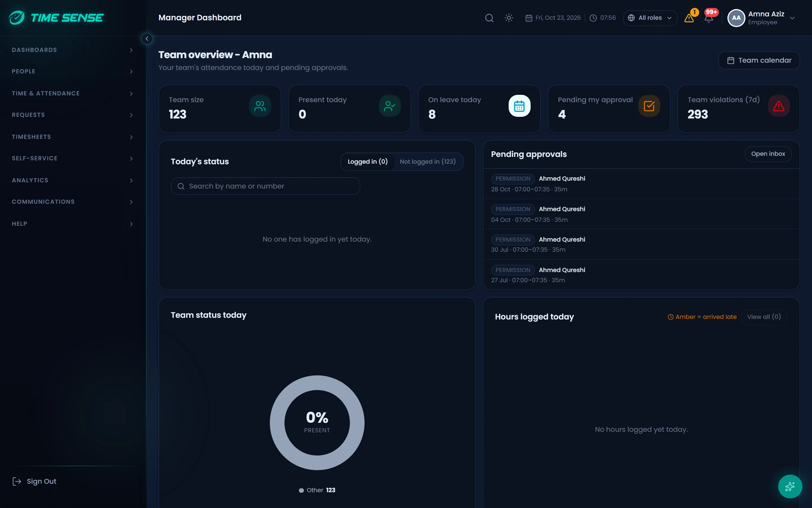The width and height of the screenshot is (812, 508).
Task: Click Sign Out text link
Action: (42, 481)
